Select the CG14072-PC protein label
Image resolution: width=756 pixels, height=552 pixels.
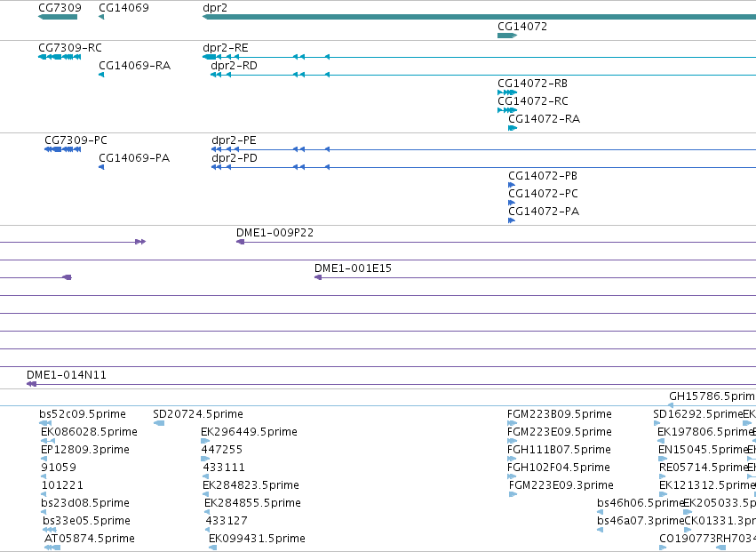pos(544,194)
